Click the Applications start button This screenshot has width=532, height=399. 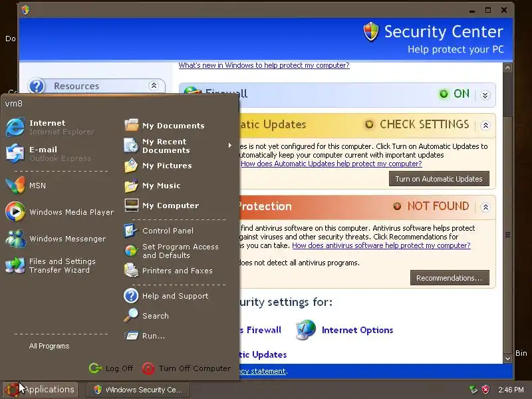41,390
